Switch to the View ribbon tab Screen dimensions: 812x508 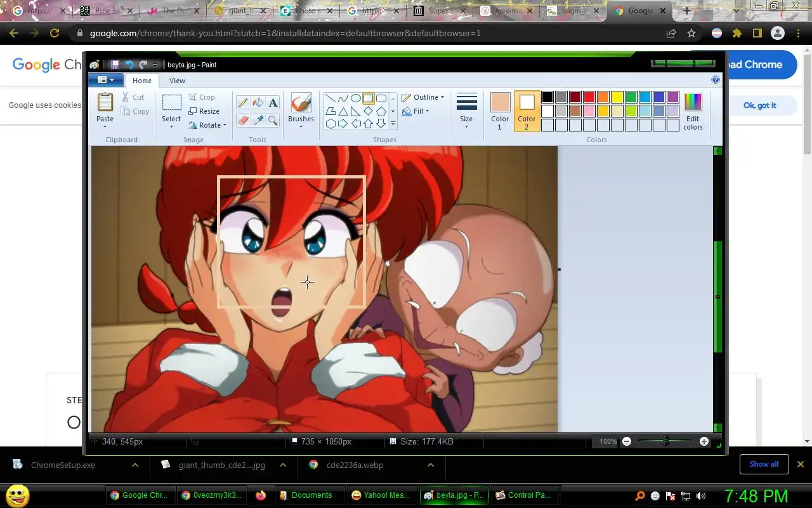click(x=177, y=81)
